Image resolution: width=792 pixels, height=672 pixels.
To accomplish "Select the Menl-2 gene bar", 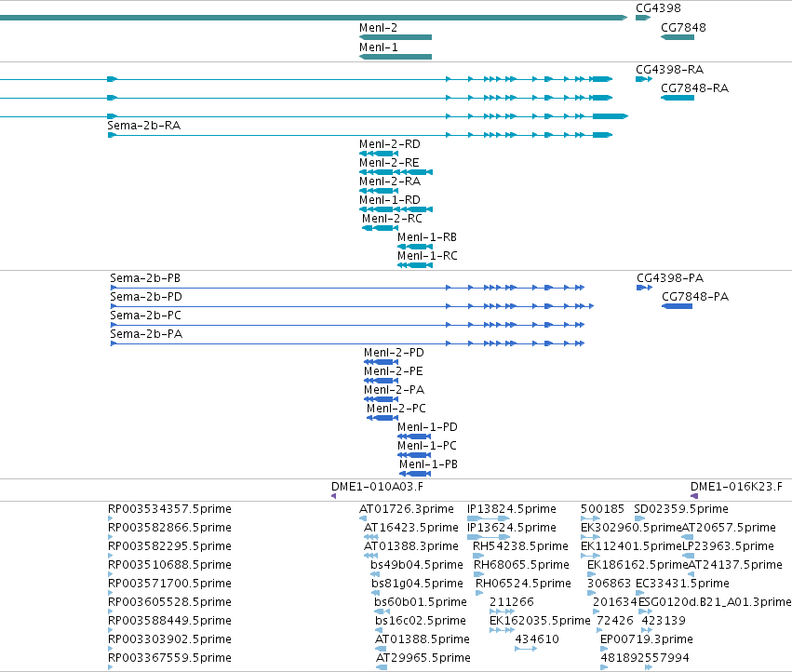I will [x=396, y=37].
